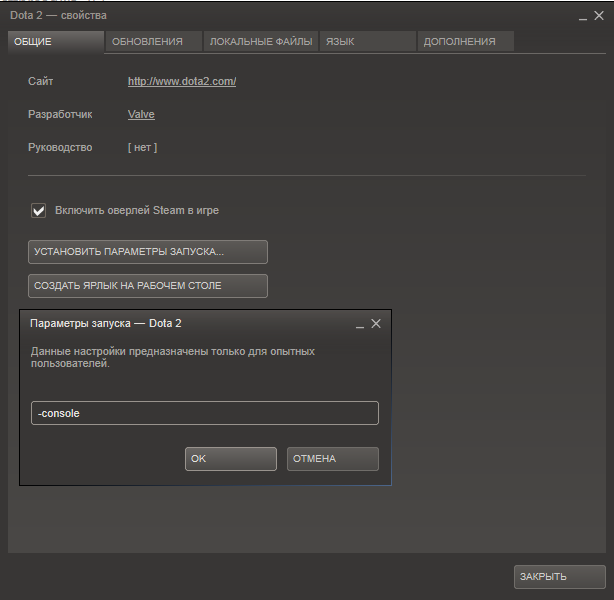Select the ЛОКАЛЬНЫЕ ФАЙЛЫ tab
The width and height of the screenshot is (614, 600).
click(x=260, y=42)
